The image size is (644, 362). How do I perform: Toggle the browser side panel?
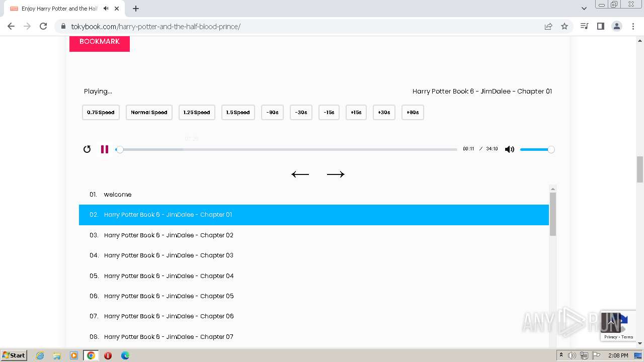(600, 26)
